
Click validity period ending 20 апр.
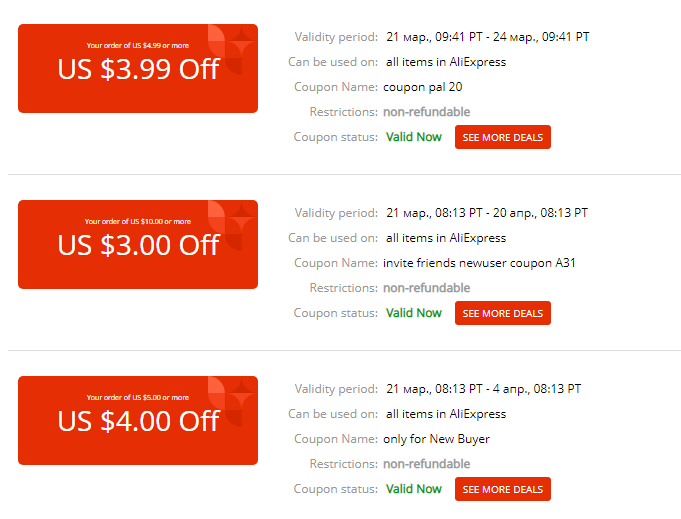click(x=487, y=213)
